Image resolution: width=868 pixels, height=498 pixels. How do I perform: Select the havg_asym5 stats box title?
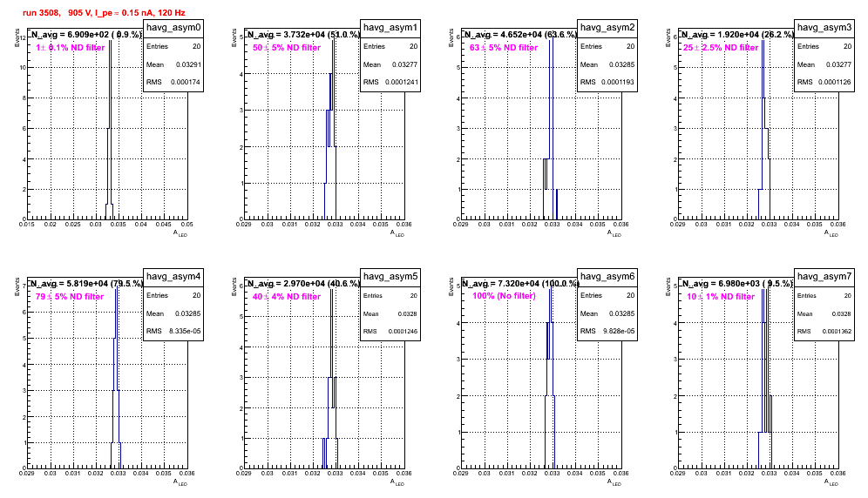coord(390,276)
